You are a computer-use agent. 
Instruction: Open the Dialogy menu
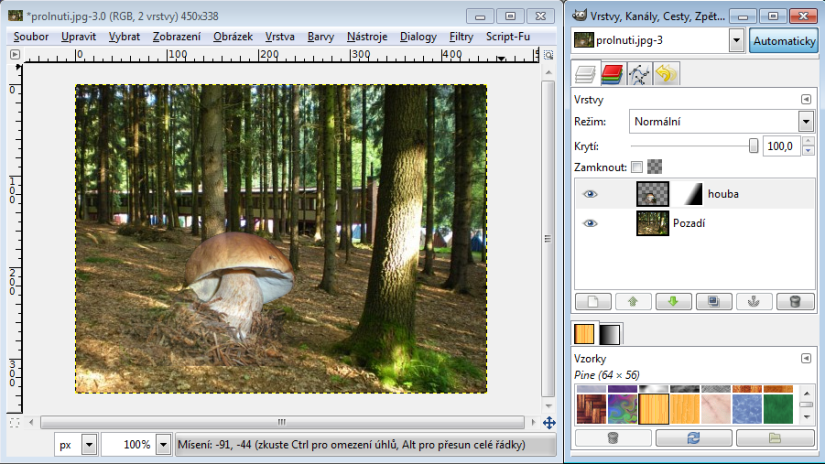[418, 37]
